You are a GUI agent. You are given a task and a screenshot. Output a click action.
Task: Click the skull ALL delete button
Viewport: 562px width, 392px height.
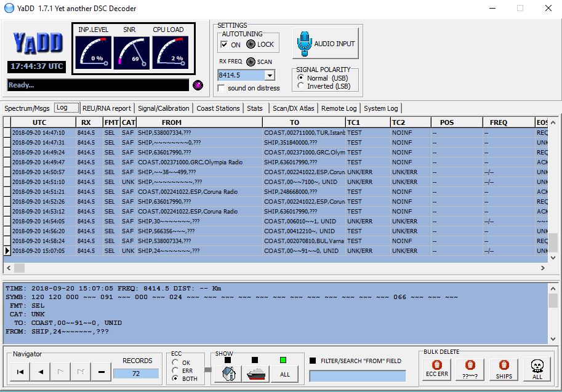pos(537,369)
